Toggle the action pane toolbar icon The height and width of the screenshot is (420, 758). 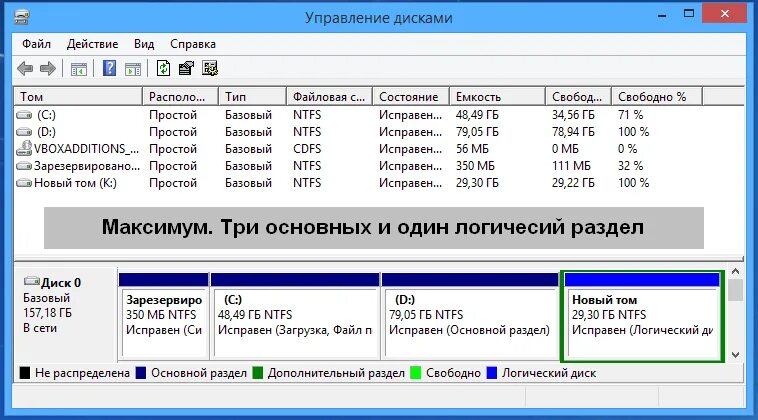133,69
